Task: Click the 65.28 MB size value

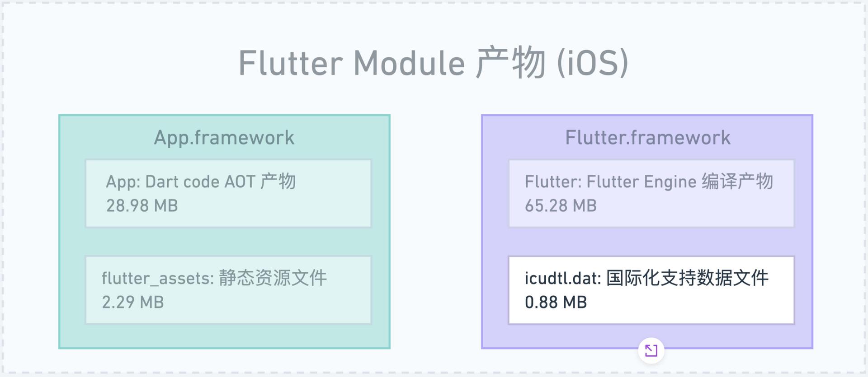Action: pos(561,206)
